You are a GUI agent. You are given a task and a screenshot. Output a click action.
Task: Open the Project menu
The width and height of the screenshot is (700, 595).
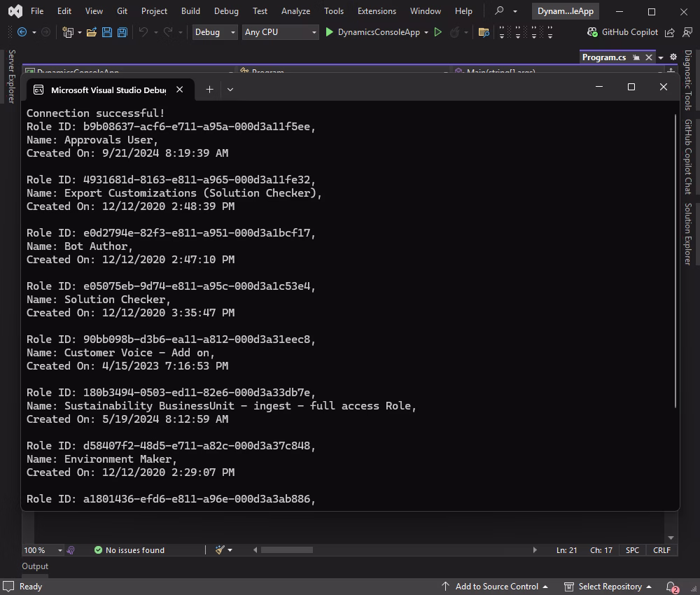(x=154, y=10)
